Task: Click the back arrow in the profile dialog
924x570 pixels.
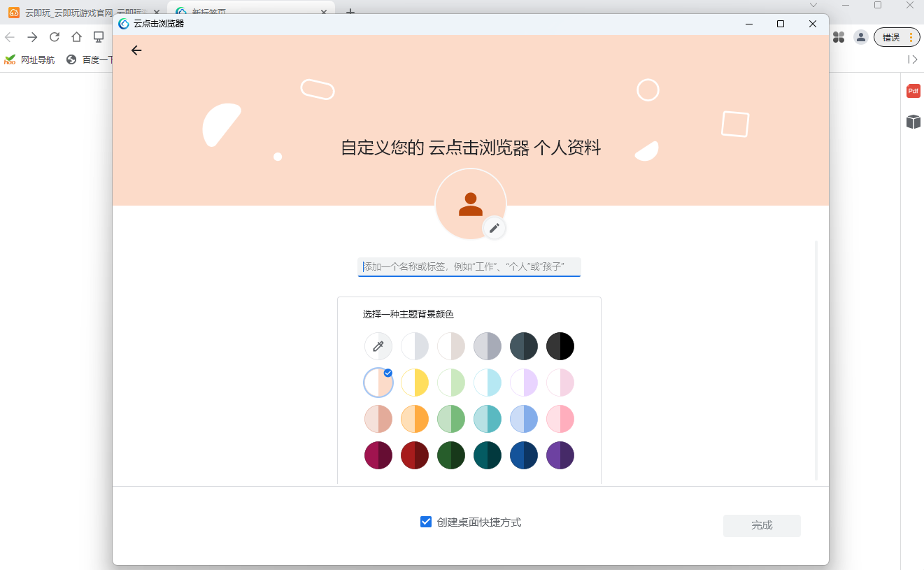Action: [136, 50]
